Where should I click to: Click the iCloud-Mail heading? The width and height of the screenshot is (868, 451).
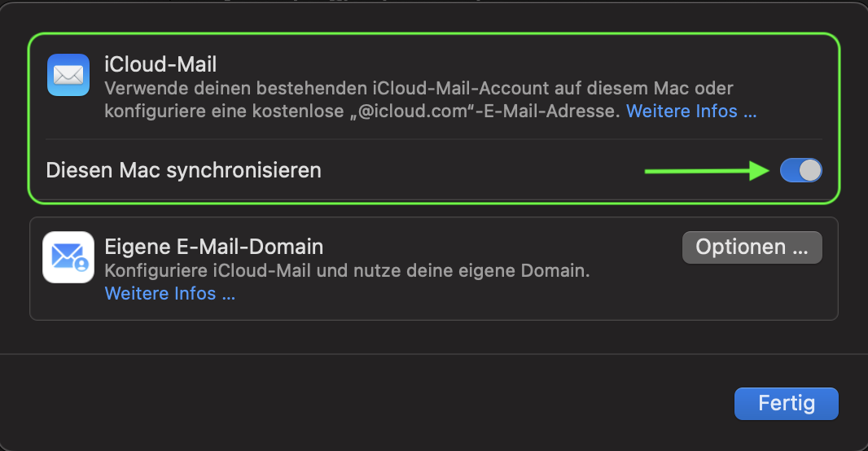click(161, 63)
